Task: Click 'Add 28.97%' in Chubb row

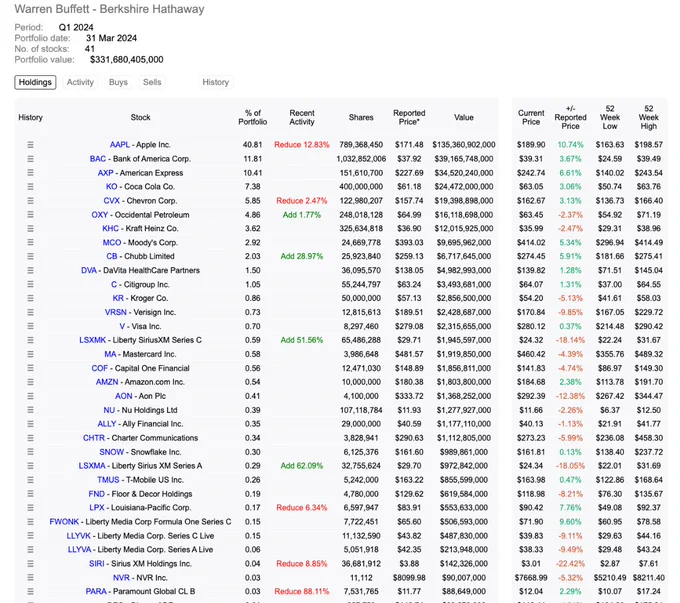Action: (302, 256)
